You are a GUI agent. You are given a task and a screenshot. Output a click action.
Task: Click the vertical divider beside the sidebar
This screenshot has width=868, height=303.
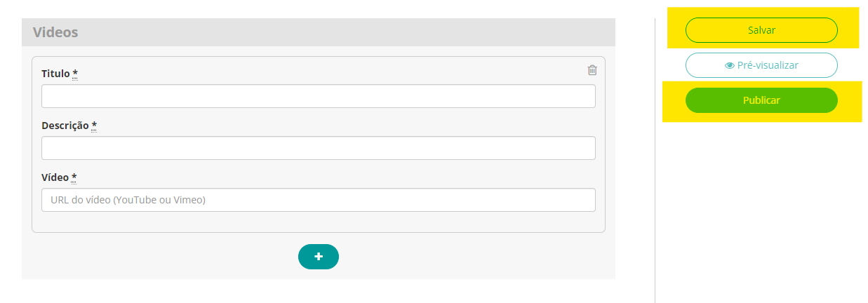pos(655,161)
